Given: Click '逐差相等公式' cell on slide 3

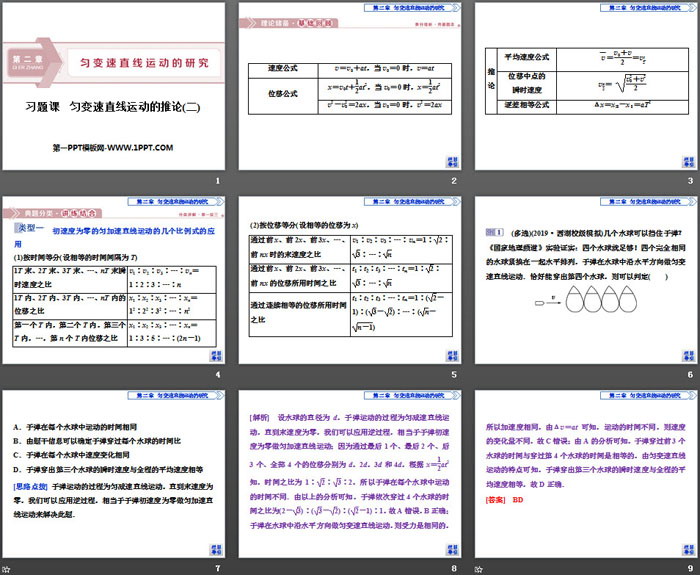Looking at the screenshot, I should pyautogui.click(x=527, y=105).
